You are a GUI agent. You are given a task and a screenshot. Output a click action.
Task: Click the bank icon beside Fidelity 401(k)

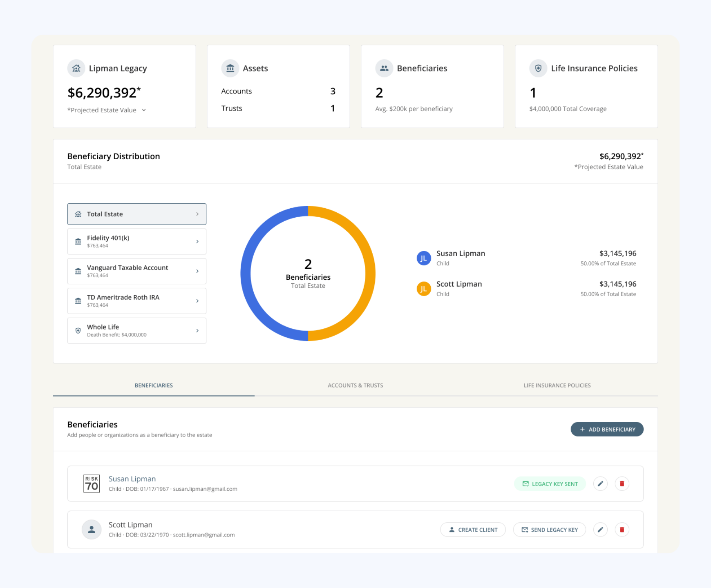pyautogui.click(x=78, y=242)
